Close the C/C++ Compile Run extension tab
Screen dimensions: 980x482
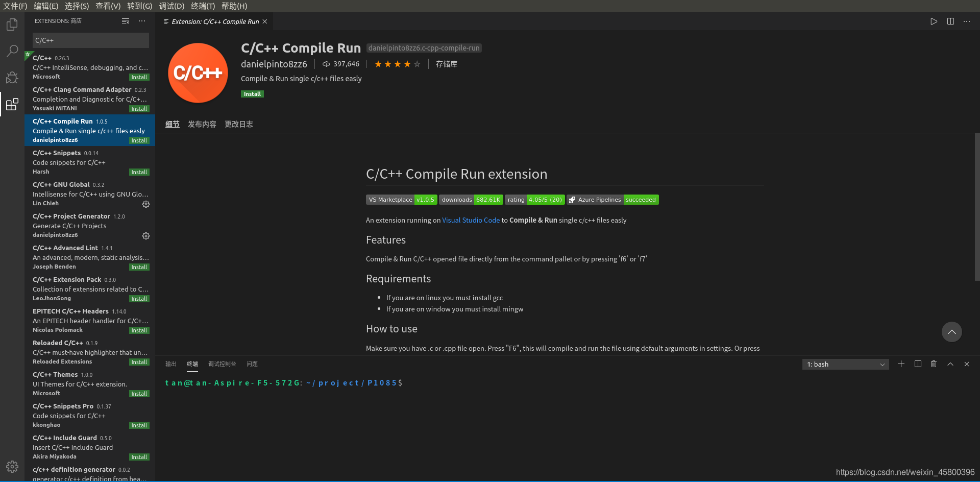pos(265,21)
